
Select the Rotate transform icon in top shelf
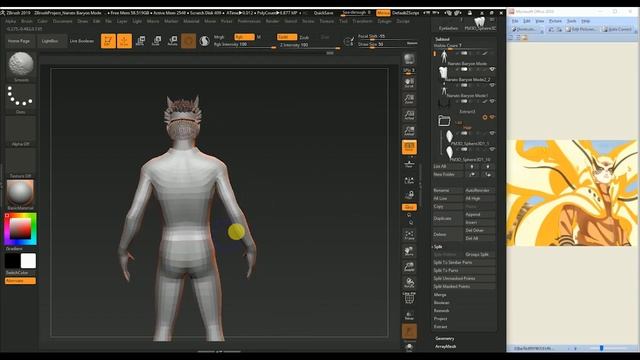[x=172, y=41]
